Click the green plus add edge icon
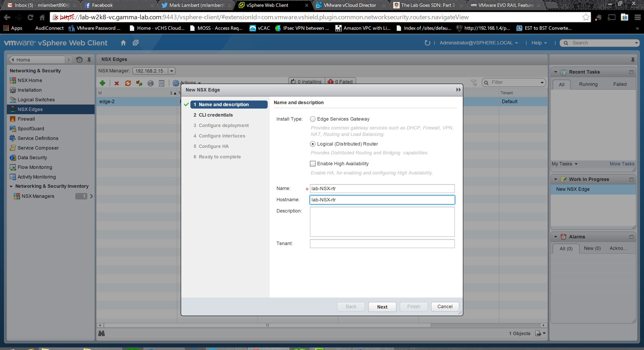Screen dimensions: 644x350 click(102, 83)
